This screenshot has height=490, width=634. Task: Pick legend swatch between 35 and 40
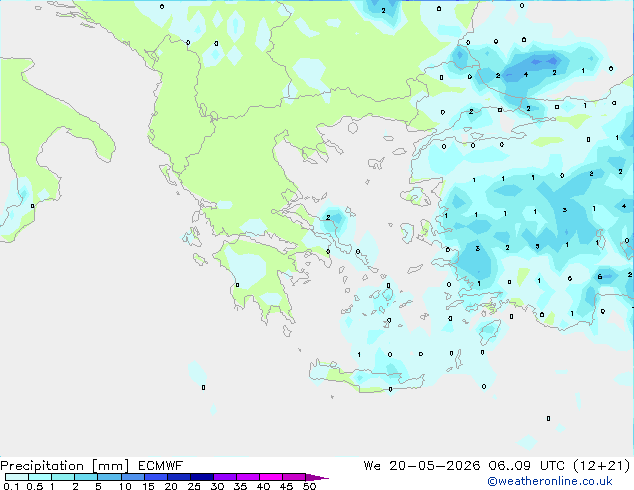247,477
